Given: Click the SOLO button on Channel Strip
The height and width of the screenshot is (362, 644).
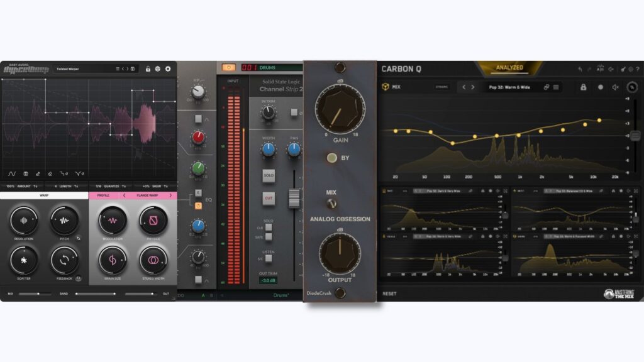Looking at the screenshot, I should 269,176.
